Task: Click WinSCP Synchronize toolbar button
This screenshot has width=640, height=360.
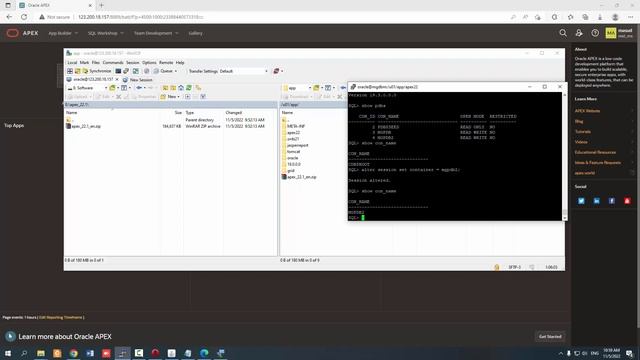Action: [x=97, y=71]
